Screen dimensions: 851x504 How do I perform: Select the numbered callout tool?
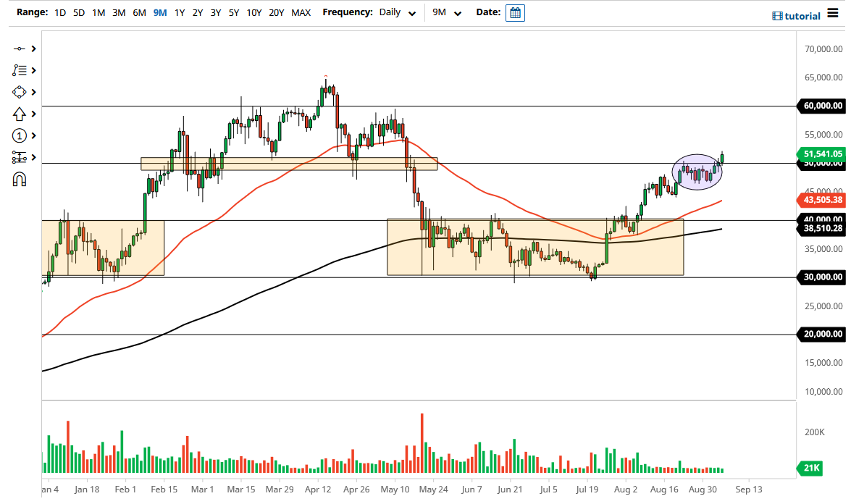click(20, 135)
